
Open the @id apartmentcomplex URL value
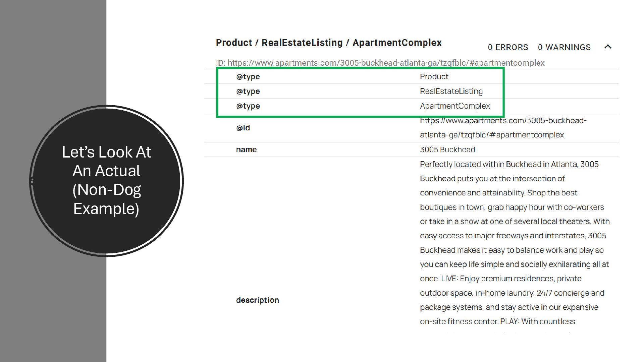[x=503, y=128]
